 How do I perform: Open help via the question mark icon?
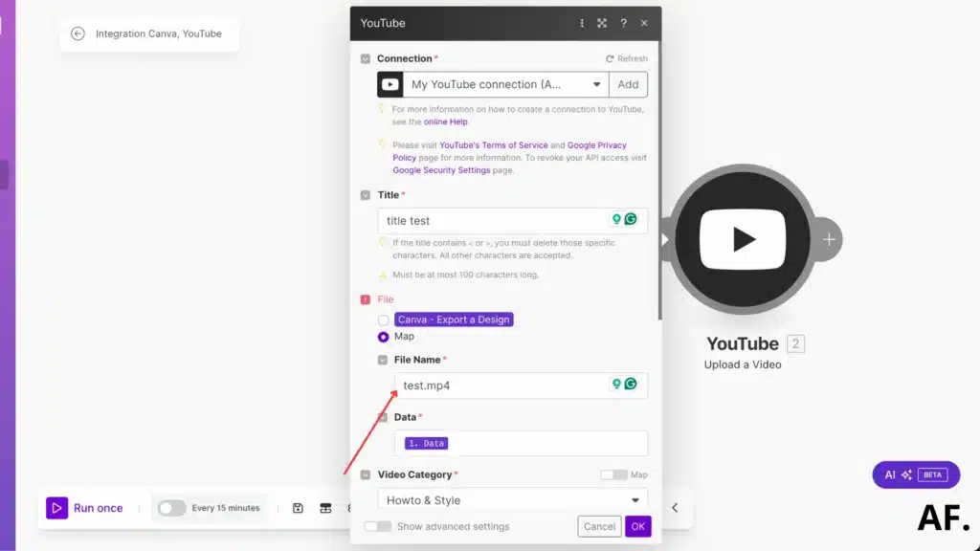[623, 23]
